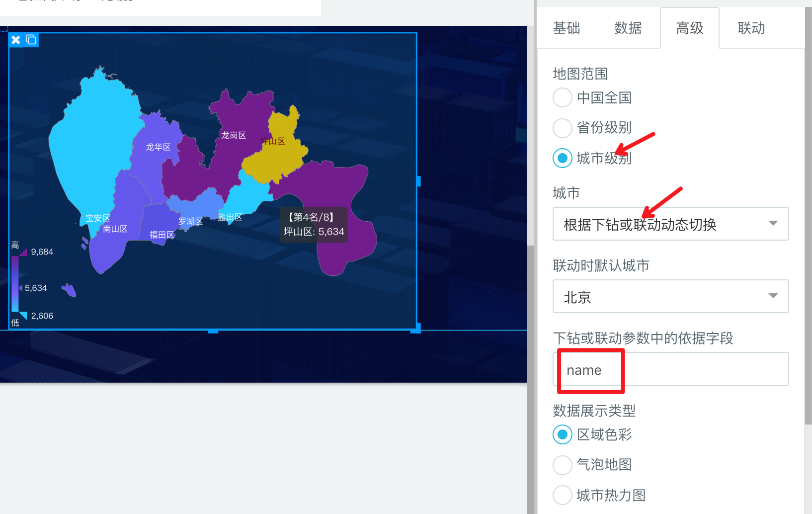Click the 南山区 region label on map
812x514 pixels.
click(x=115, y=229)
